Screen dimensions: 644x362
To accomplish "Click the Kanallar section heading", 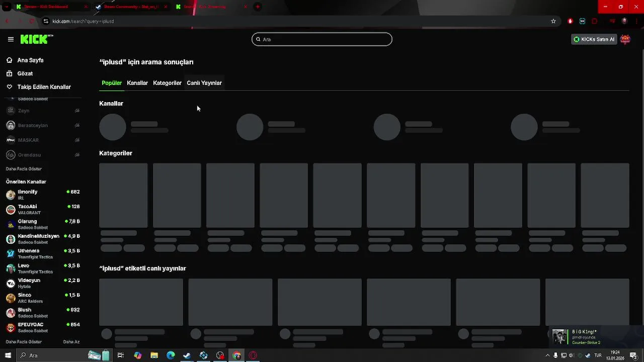I will click(x=111, y=104).
